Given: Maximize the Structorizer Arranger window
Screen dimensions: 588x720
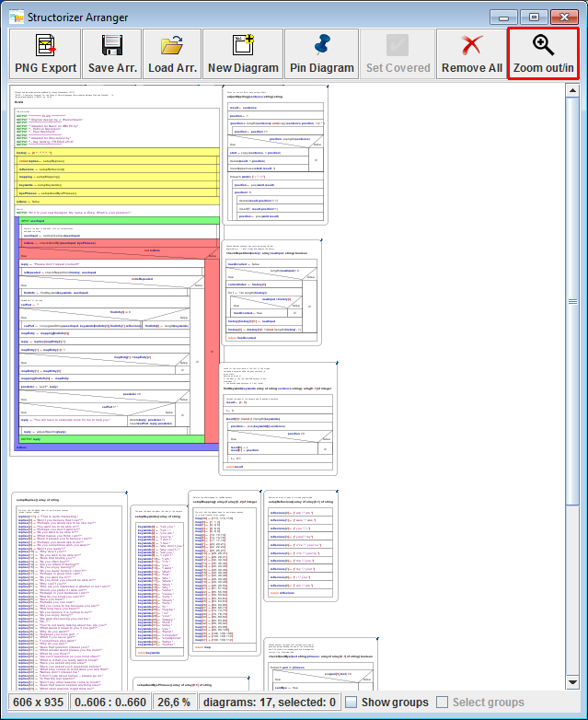Looking at the screenshot, I should click(534, 17).
